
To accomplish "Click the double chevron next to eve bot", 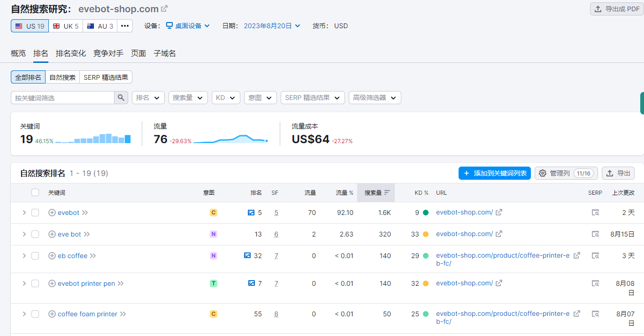I will click(87, 234).
